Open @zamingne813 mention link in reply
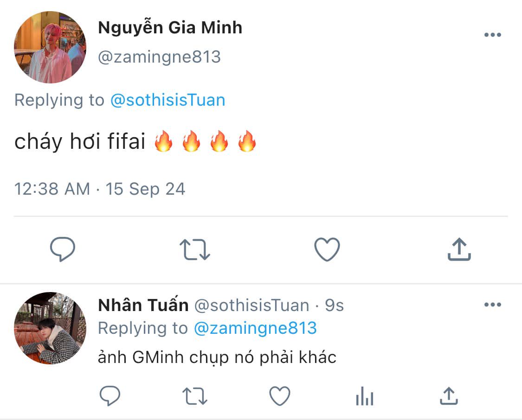522x420 pixels. (255, 328)
